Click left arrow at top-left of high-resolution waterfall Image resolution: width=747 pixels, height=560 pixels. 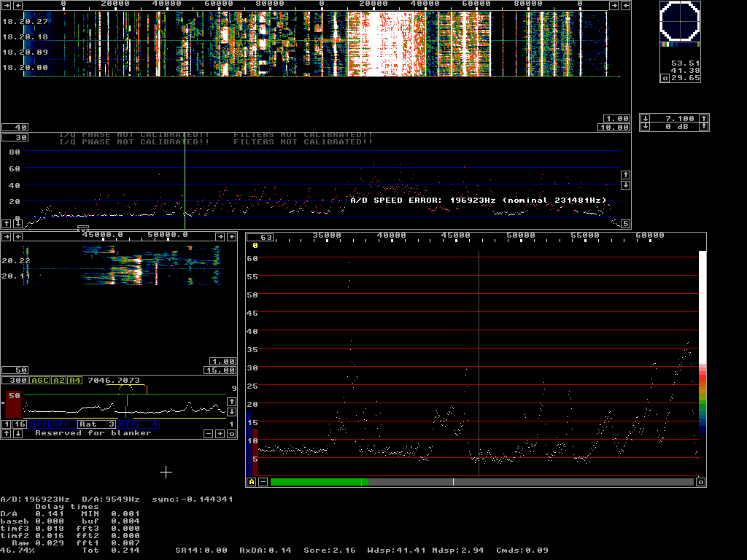click(x=18, y=237)
